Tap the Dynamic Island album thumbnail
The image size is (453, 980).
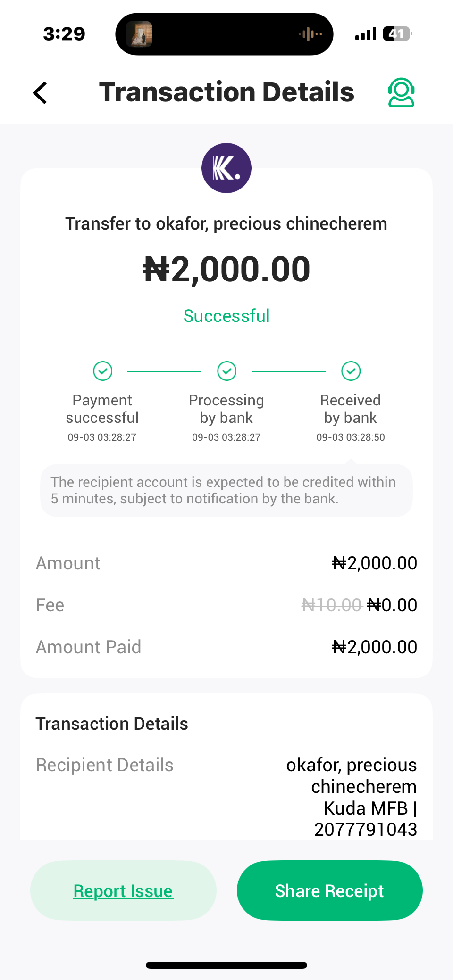click(140, 34)
